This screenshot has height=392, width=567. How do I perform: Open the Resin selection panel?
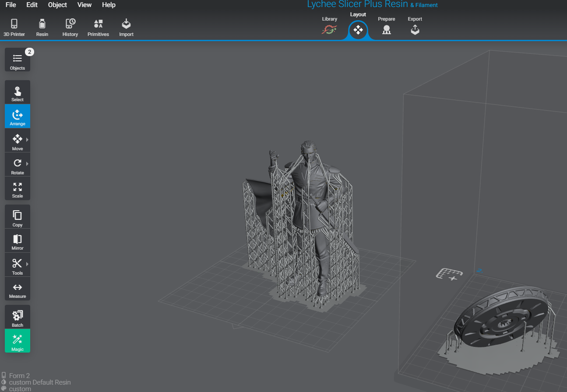tap(42, 28)
